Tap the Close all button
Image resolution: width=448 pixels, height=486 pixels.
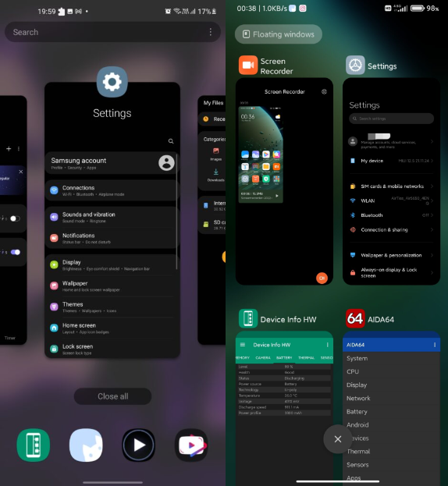pos(113,396)
